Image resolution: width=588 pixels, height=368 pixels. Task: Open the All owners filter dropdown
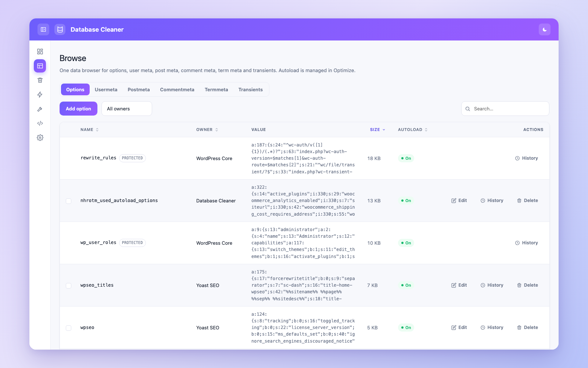(x=127, y=109)
